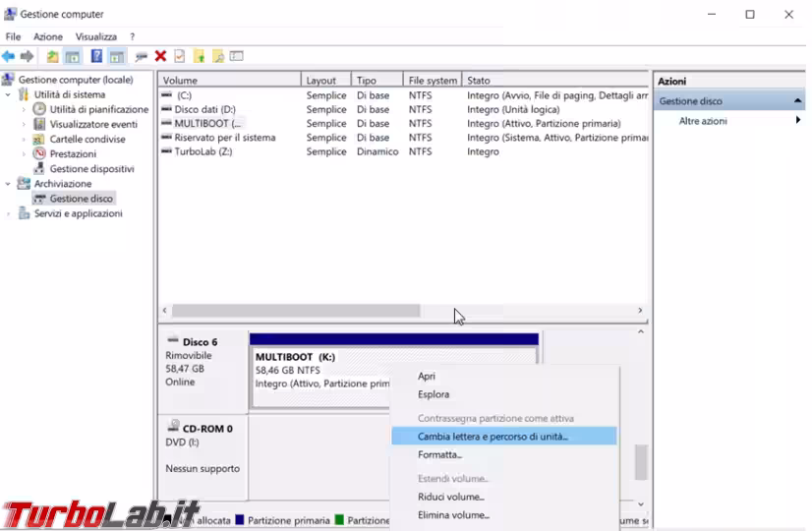Screen dimensions: 812x531
Task: Expand the Servizi e applicazioni node
Action: (x=8, y=213)
